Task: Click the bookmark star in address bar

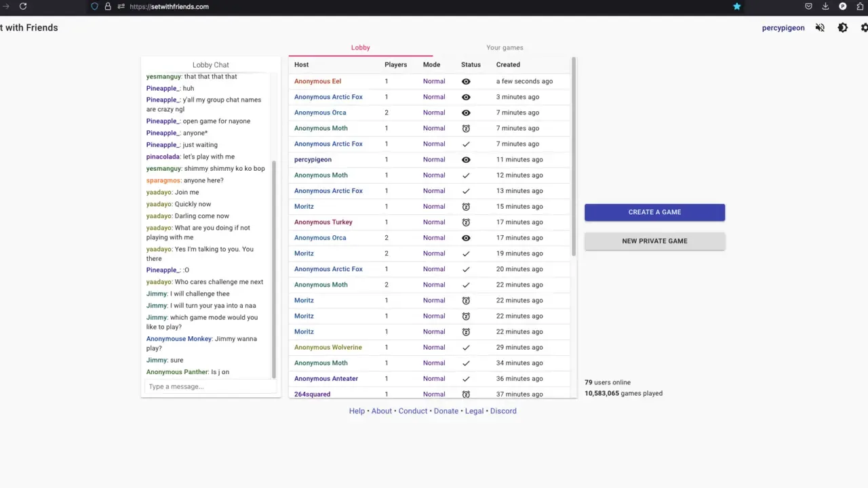Action: click(736, 6)
